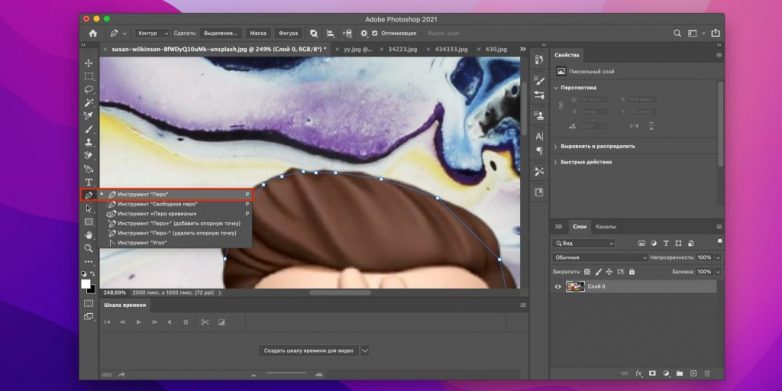The height and width of the screenshot is (391, 782).
Task: Delete layer trash icon
Action: click(707, 374)
